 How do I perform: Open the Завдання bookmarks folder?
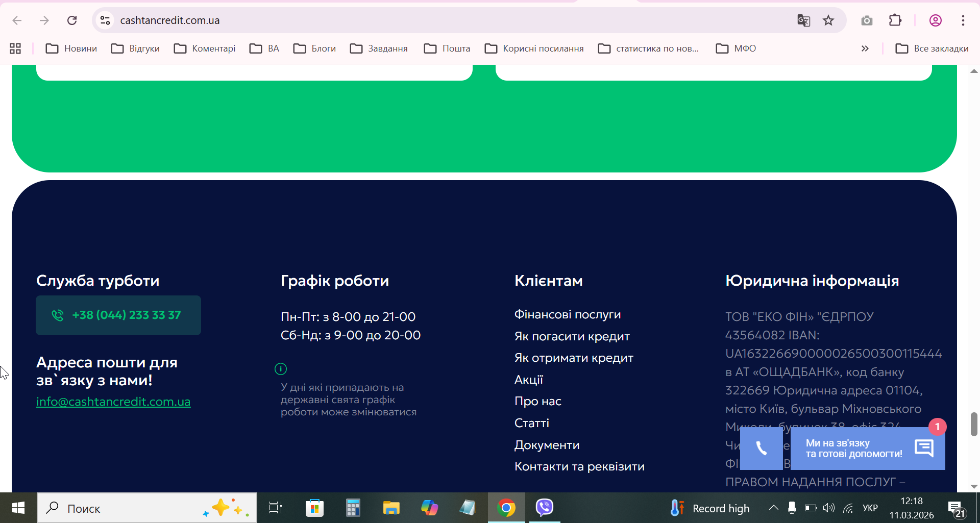pos(379,48)
